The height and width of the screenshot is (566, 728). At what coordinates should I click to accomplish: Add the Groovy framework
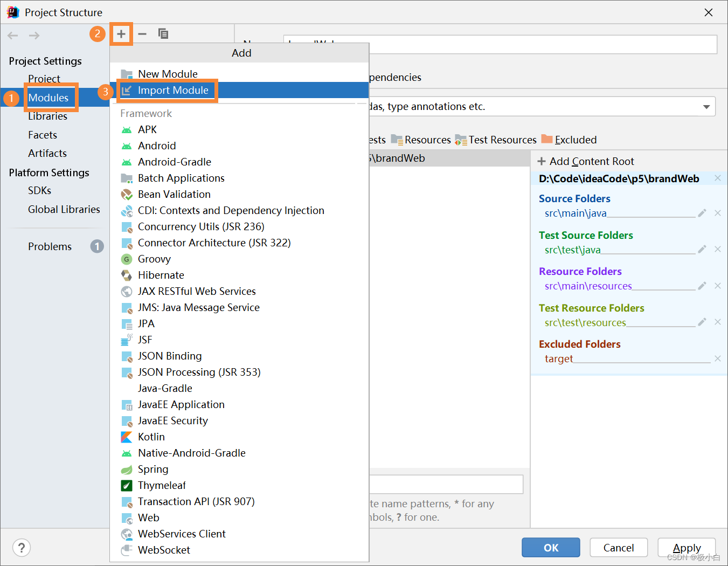click(239, 259)
